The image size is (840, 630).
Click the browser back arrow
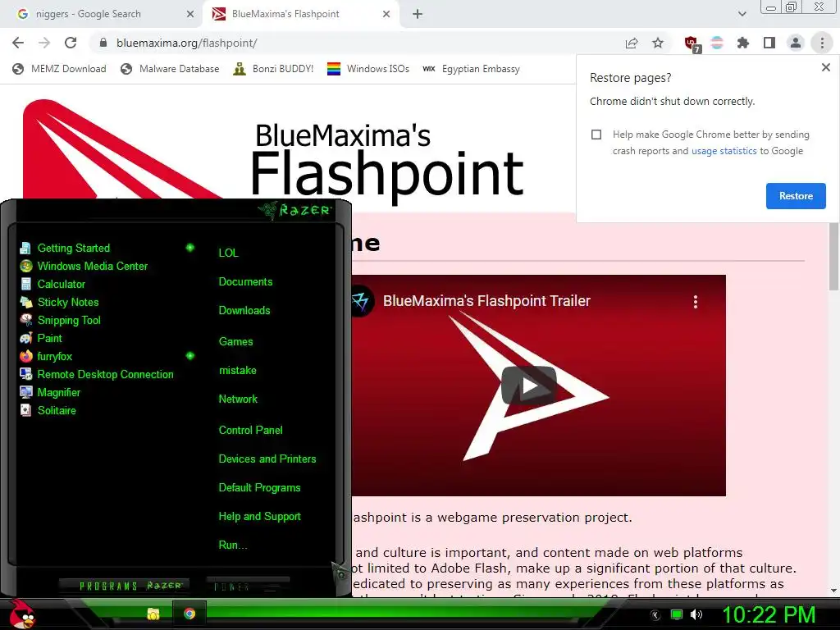point(18,43)
